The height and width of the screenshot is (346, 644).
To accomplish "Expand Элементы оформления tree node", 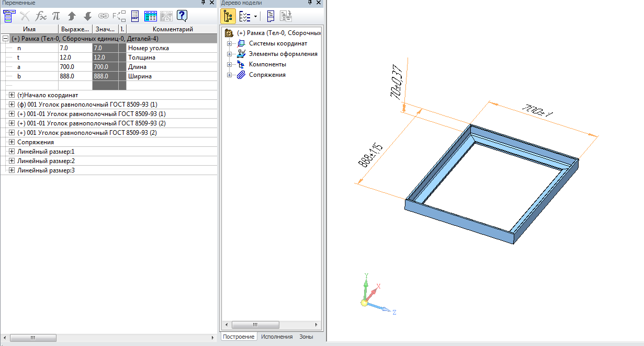I will point(229,54).
